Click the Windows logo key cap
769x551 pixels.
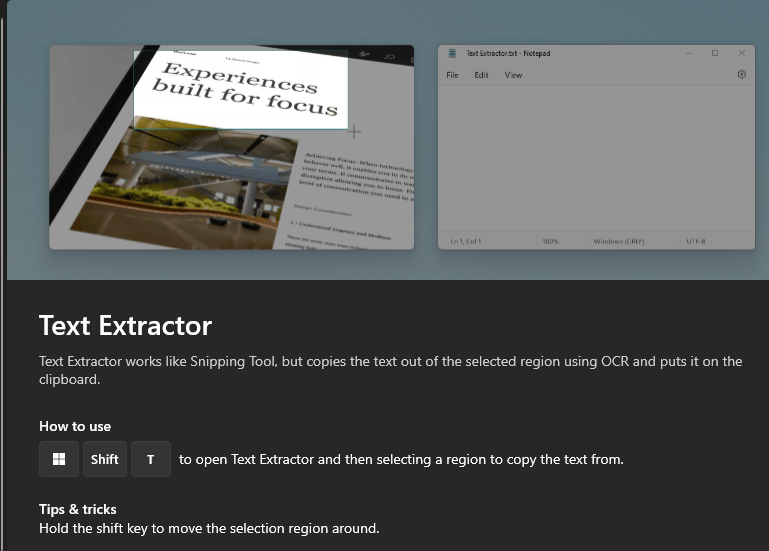[59, 459]
